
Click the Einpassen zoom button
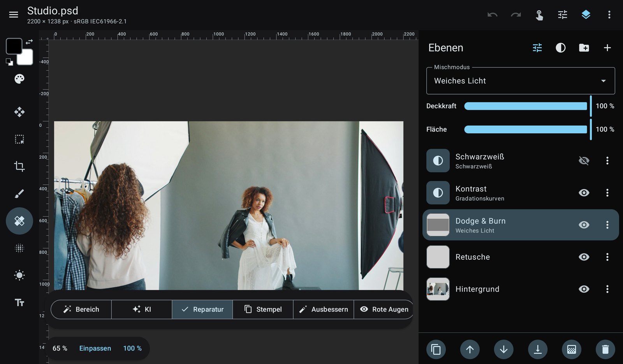95,348
